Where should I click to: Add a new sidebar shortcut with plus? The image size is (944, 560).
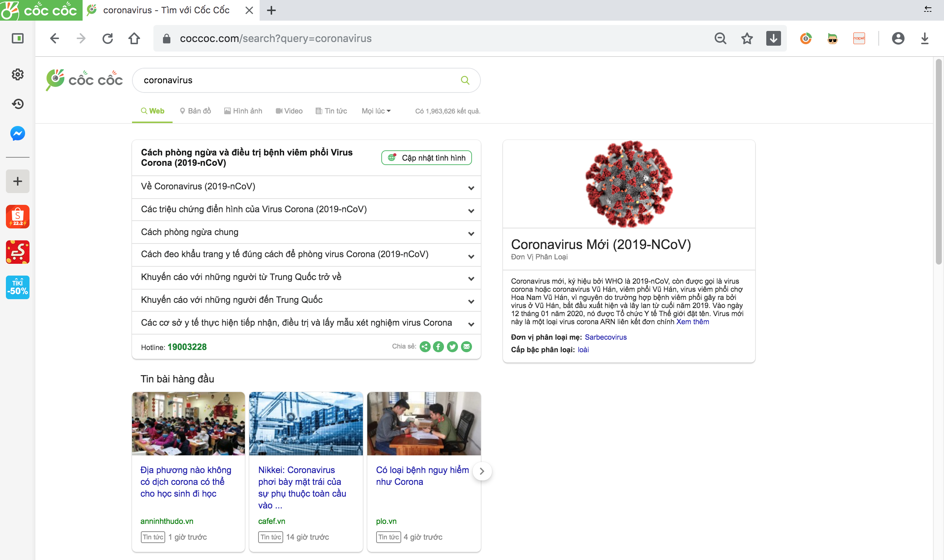17,181
